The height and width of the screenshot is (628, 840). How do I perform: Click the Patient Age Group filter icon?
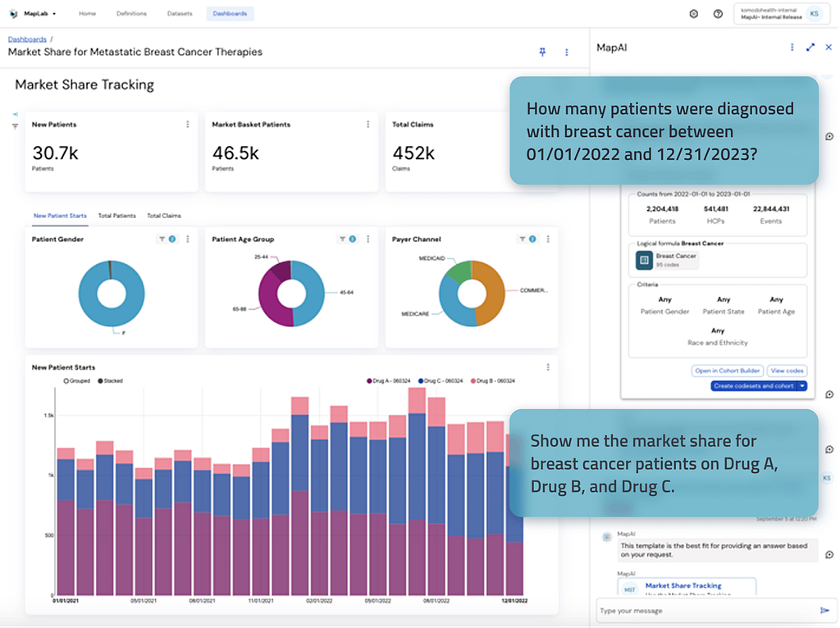[342, 239]
